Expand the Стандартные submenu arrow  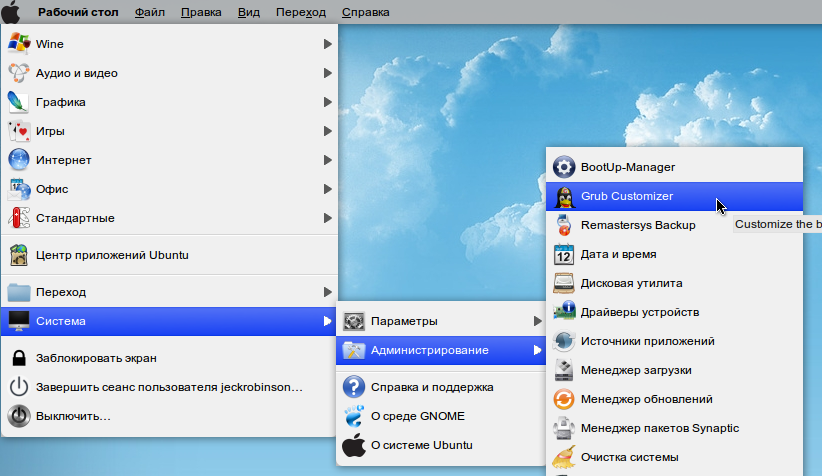coord(328,218)
